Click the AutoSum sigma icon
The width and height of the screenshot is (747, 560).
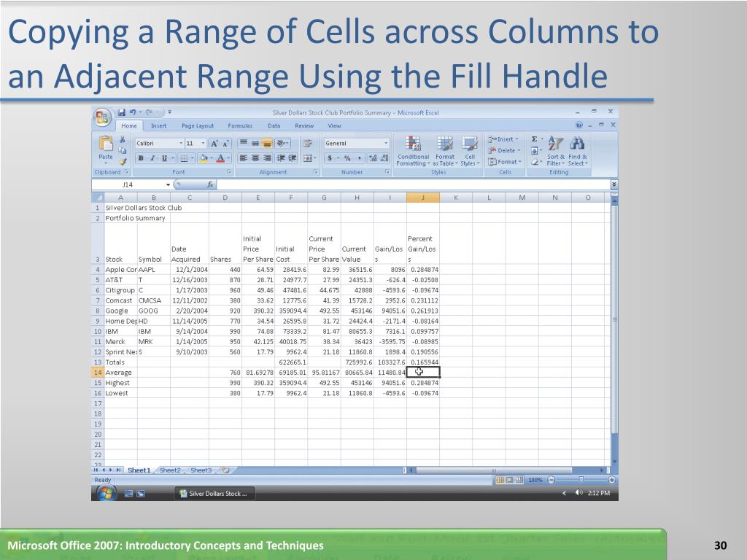(535, 139)
